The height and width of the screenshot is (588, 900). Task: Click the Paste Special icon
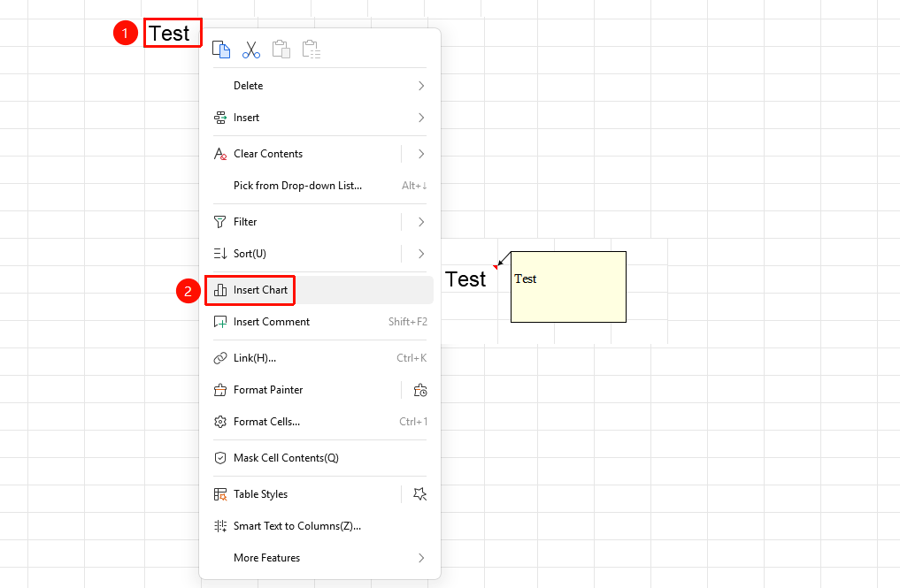312,50
